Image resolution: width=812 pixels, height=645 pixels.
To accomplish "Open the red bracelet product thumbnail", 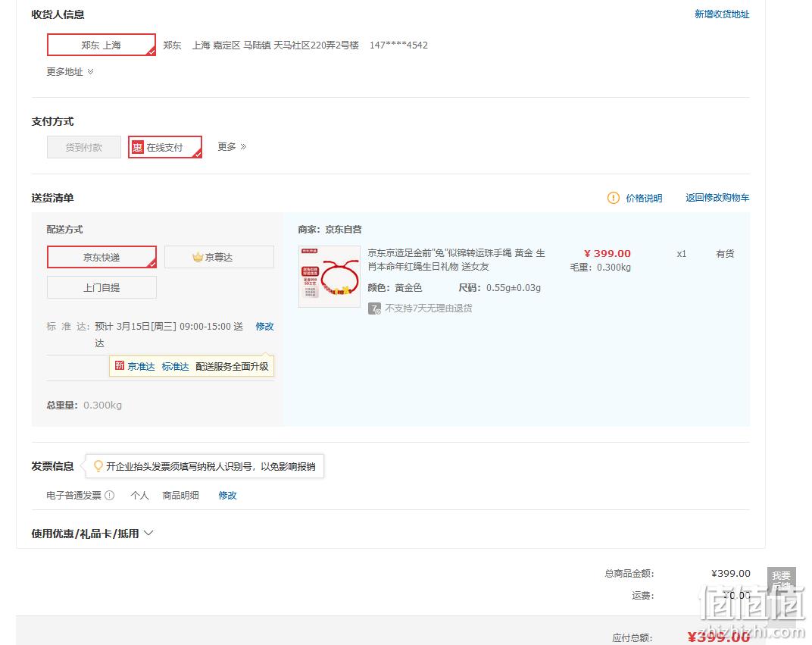I will click(x=329, y=277).
